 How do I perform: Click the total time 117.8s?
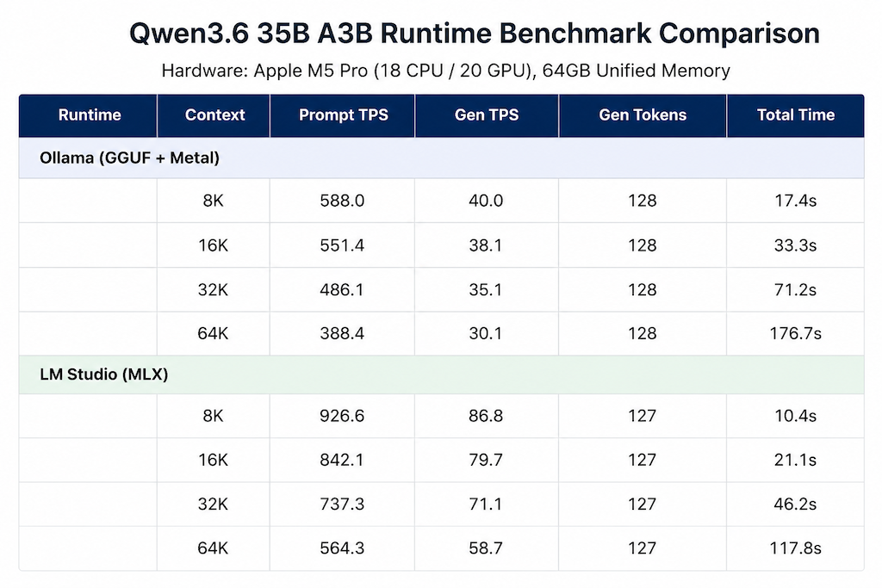click(x=795, y=548)
